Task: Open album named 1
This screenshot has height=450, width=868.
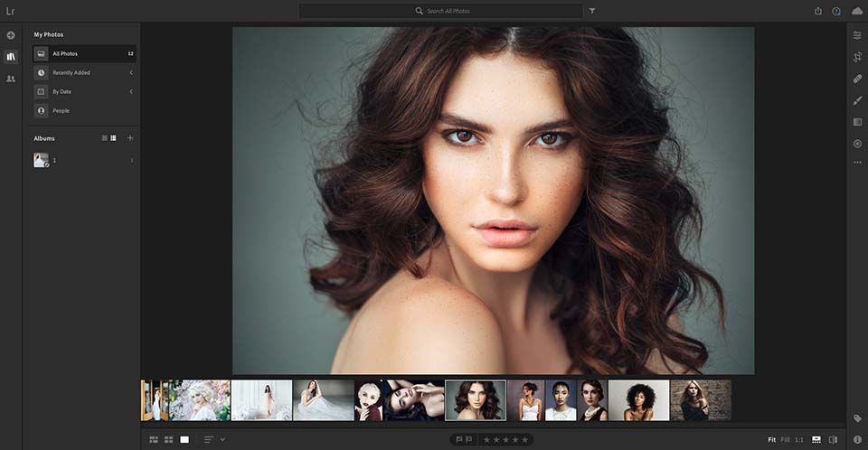Action: [84, 161]
